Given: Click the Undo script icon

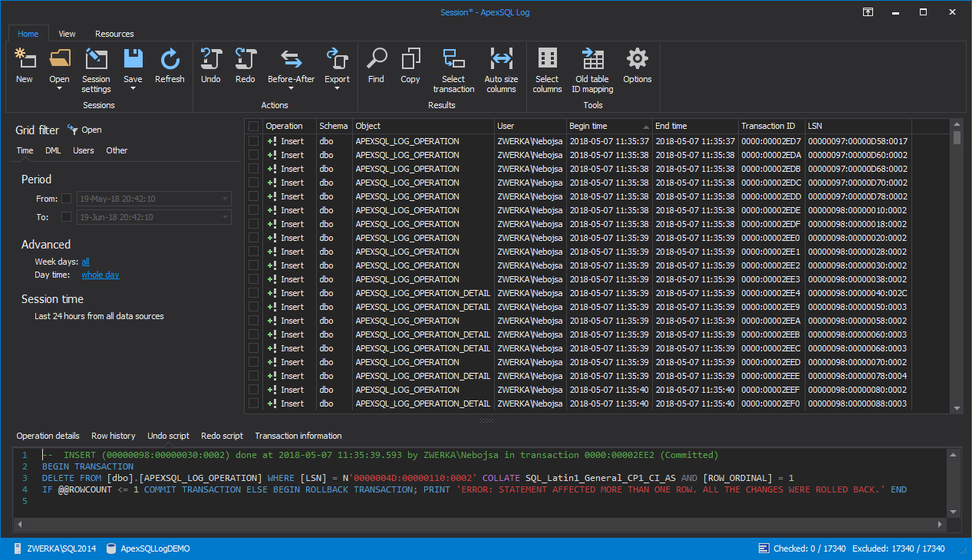Looking at the screenshot, I should pyautogui.click(x=210, y=59).
